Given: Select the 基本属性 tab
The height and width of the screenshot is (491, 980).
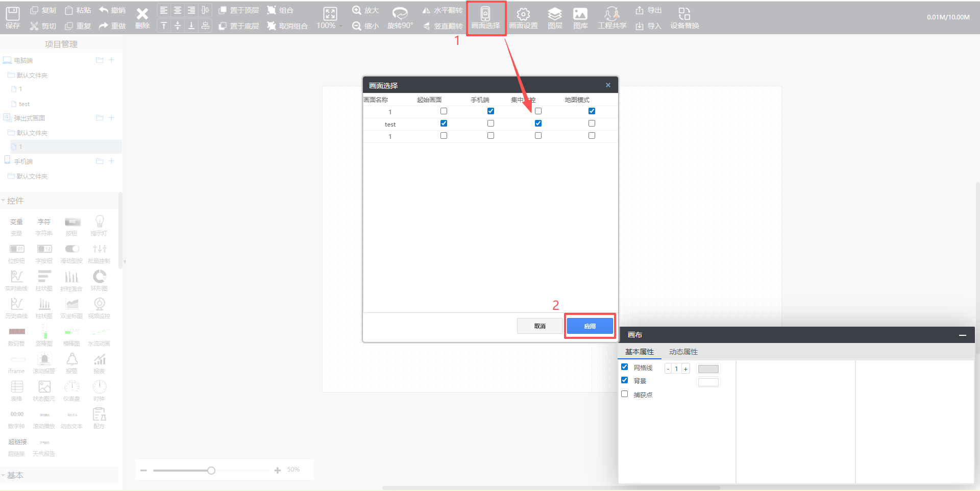Looking at the screenshot, I should (639, 352).
